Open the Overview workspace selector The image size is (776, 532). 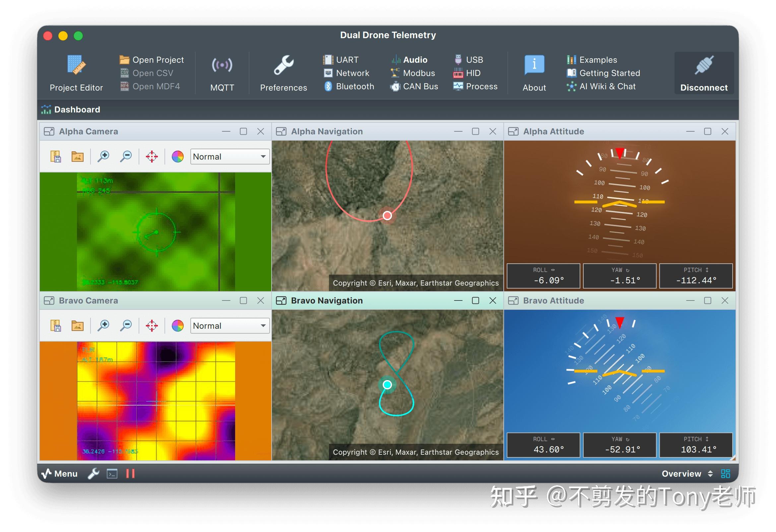[x=687, y=474]
